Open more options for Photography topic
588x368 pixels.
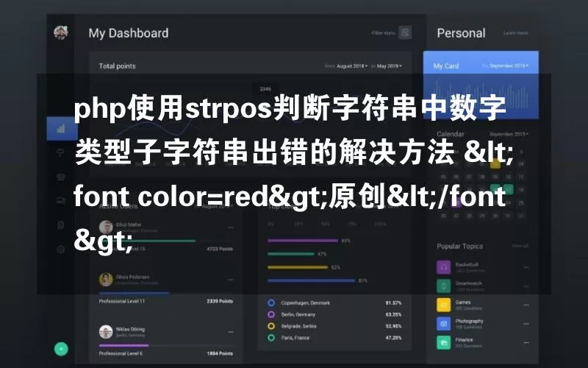tap(526, 324)
